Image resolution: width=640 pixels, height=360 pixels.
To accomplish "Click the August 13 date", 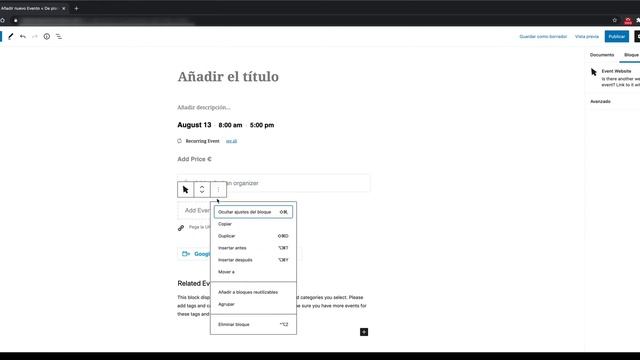I will click(x=194, y=125).
